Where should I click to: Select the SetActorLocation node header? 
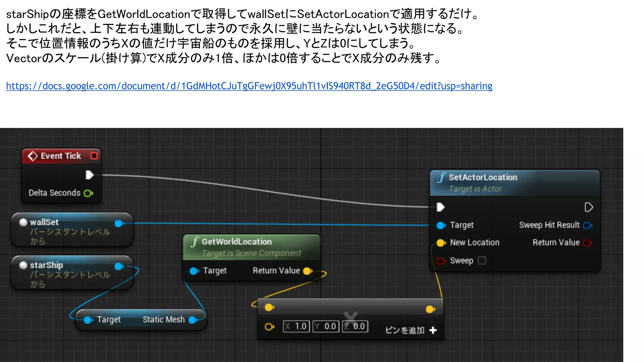click(515, 183)
